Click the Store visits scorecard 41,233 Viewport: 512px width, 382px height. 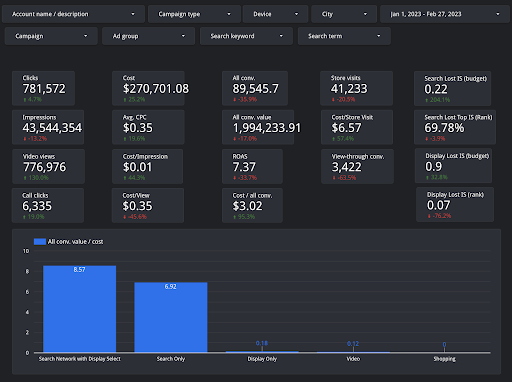[x=356, y=88]
